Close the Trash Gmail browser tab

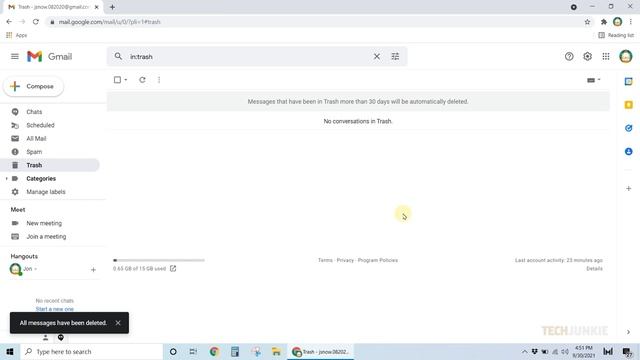coord(97,7)
